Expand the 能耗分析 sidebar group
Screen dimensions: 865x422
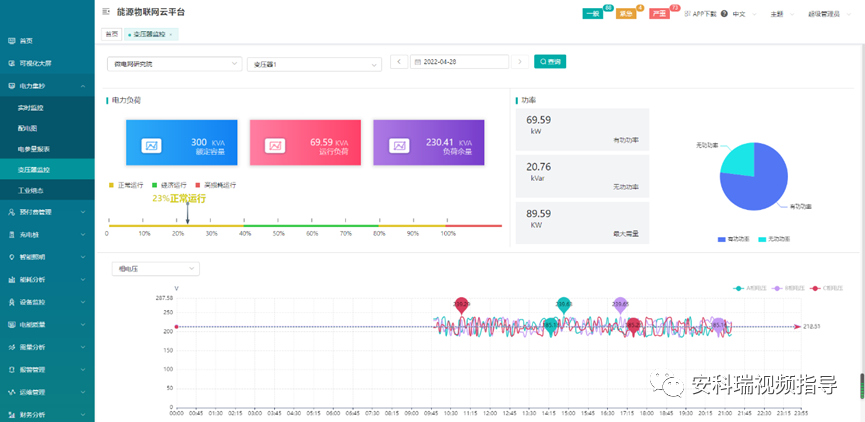pos(47,280)
